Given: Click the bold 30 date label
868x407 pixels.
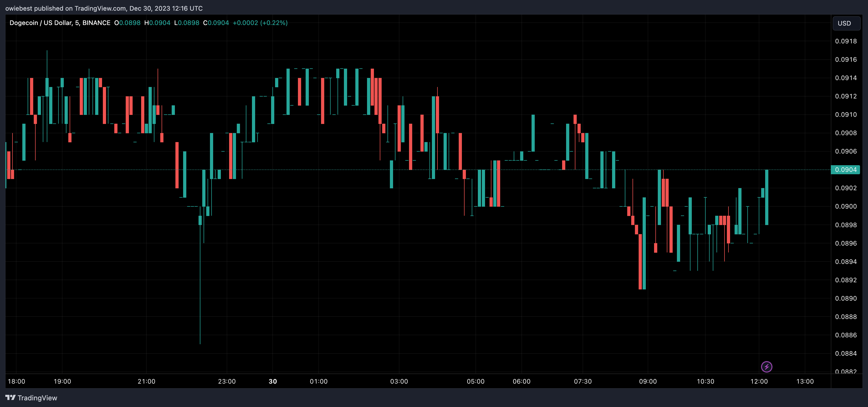Looking at the screenshot, I should coord(273,381).
